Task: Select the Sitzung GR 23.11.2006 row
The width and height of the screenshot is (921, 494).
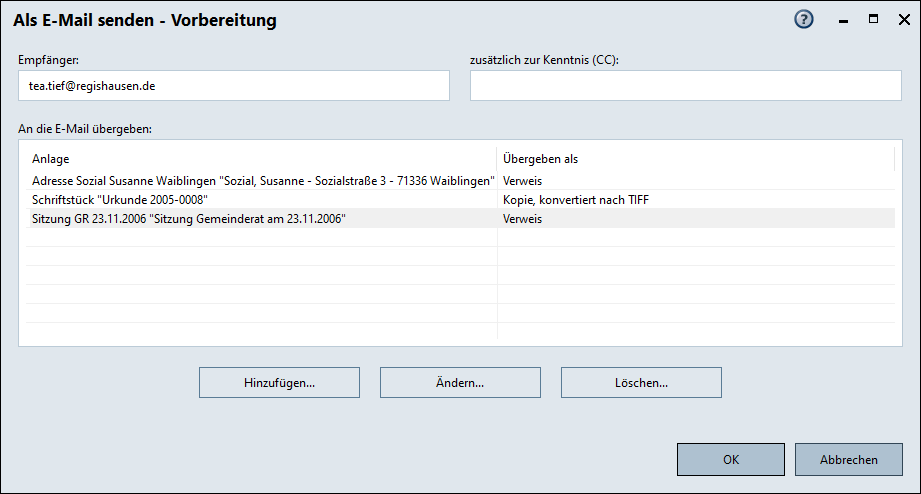Action: pos(189,219)
